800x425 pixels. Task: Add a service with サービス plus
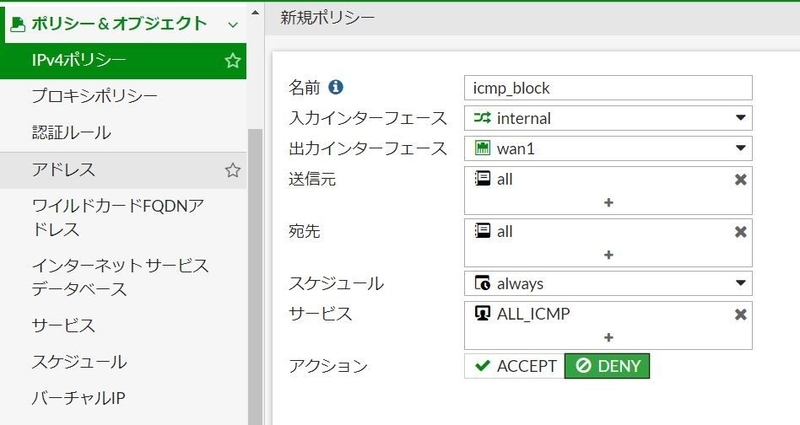pyautogui.click(x=608, y=337)
